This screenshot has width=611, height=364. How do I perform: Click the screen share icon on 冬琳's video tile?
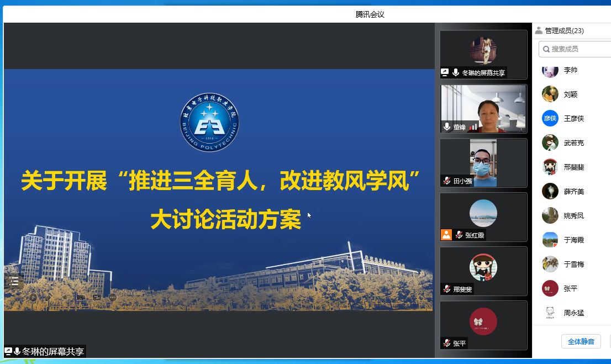[445, 71]
